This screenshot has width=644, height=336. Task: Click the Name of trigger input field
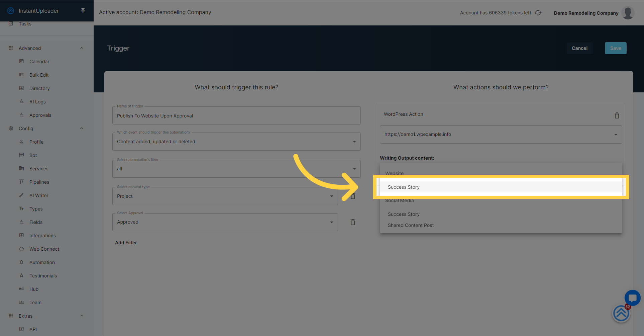[236, 115]
